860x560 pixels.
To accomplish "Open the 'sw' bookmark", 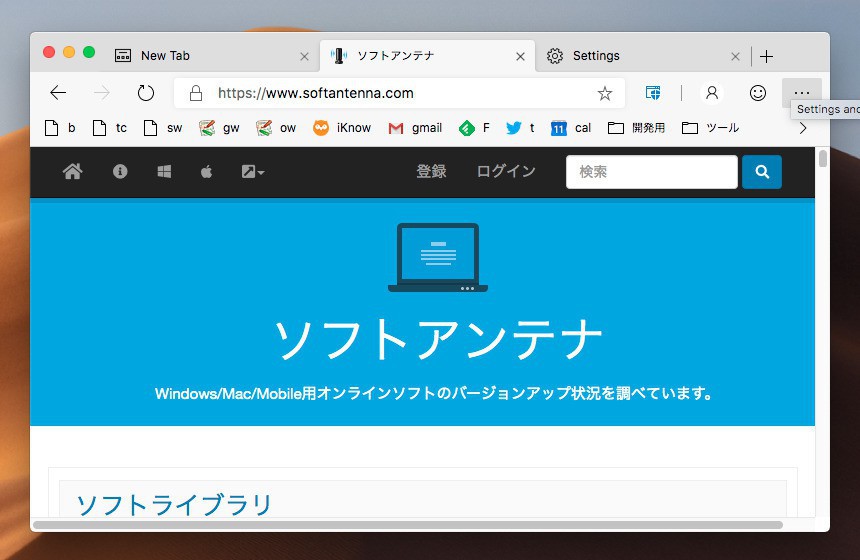I will click(x=162, y=128).
